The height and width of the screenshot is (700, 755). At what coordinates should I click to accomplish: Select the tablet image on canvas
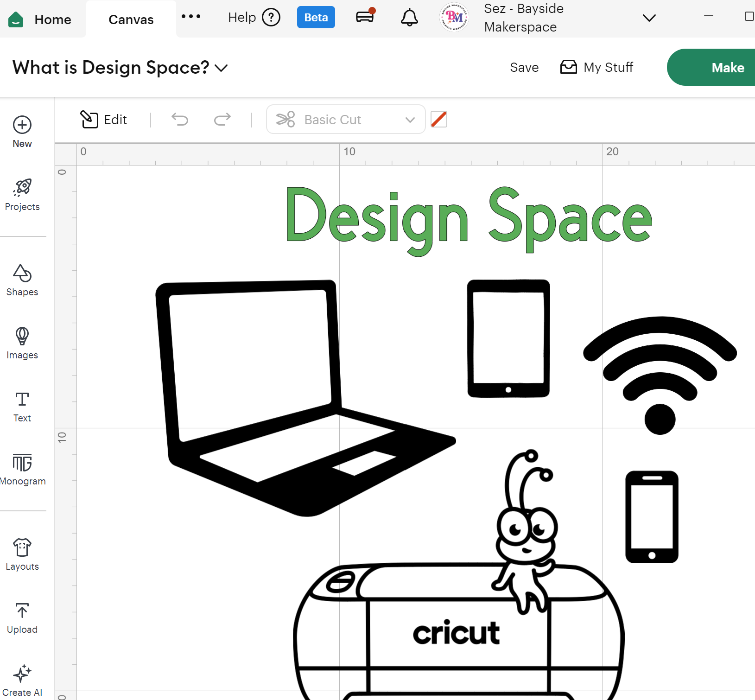click(x=508, y=338)
